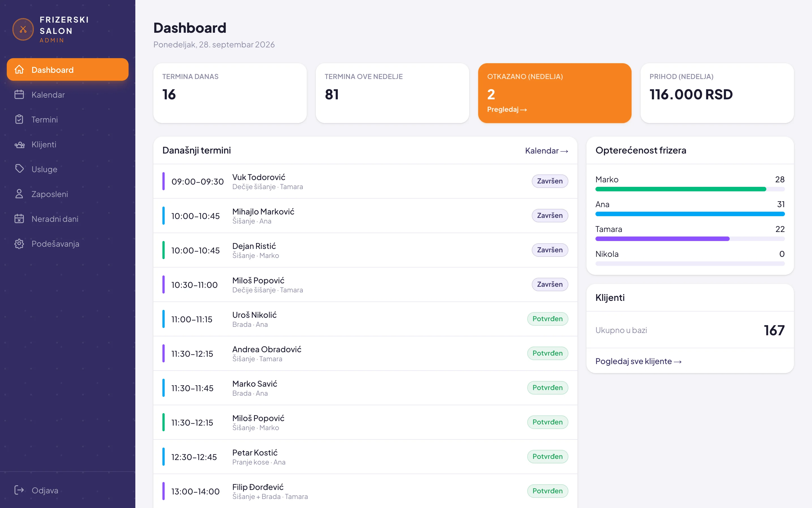Click the Zaposleni person icon
This screenshot has height=508, width=812.
(19, 194)
